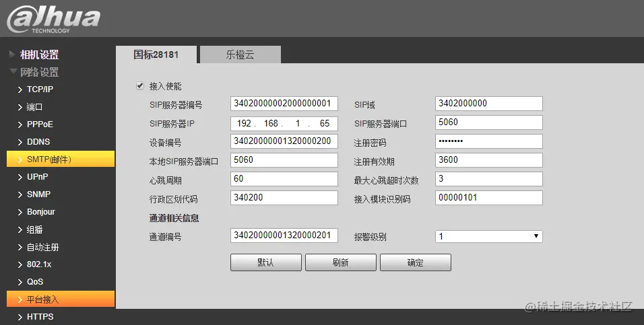Click the 通道相关信息 heading text

(x=174, y=218)
